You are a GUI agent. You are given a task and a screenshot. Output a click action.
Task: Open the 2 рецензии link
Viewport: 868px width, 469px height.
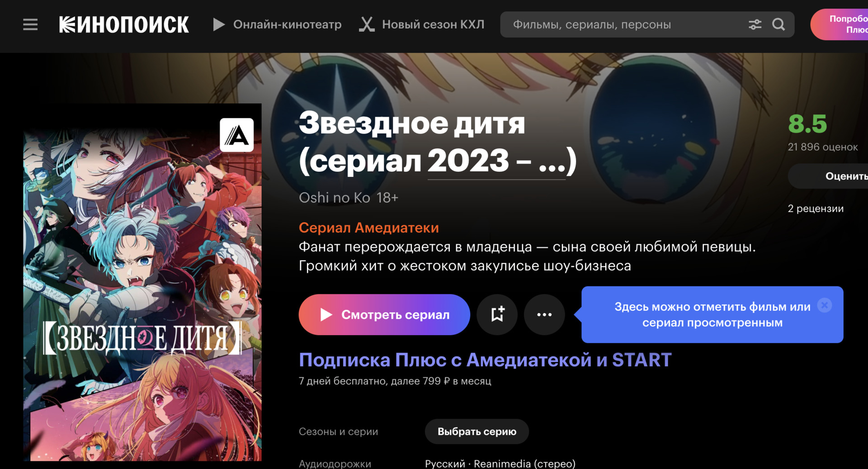coord(816,208)
